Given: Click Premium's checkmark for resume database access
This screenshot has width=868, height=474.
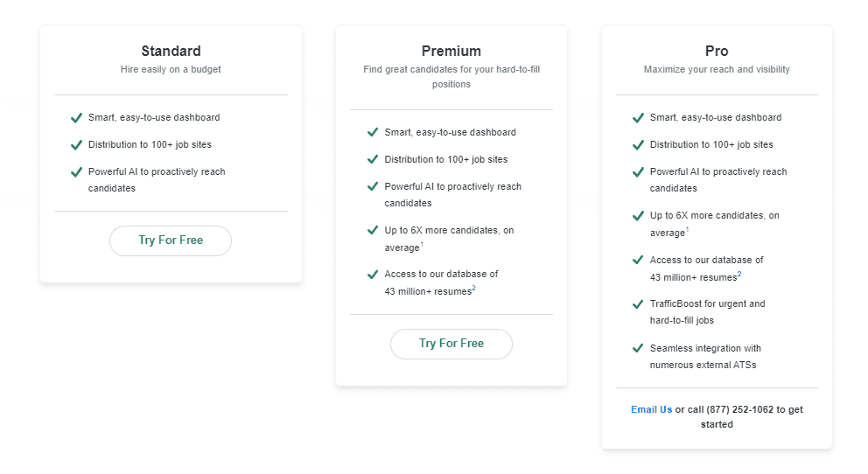Looking at the screenshot, I should 373,275.
